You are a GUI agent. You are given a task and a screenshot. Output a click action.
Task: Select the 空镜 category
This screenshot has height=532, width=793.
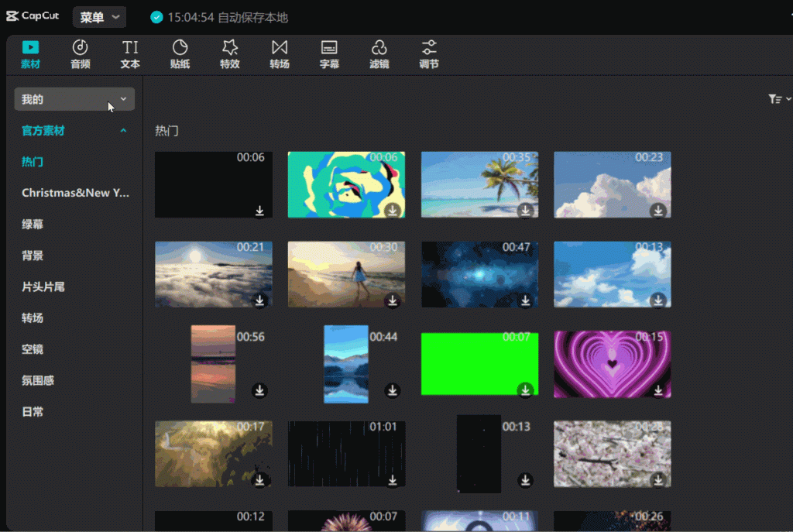tap(33, 349)
